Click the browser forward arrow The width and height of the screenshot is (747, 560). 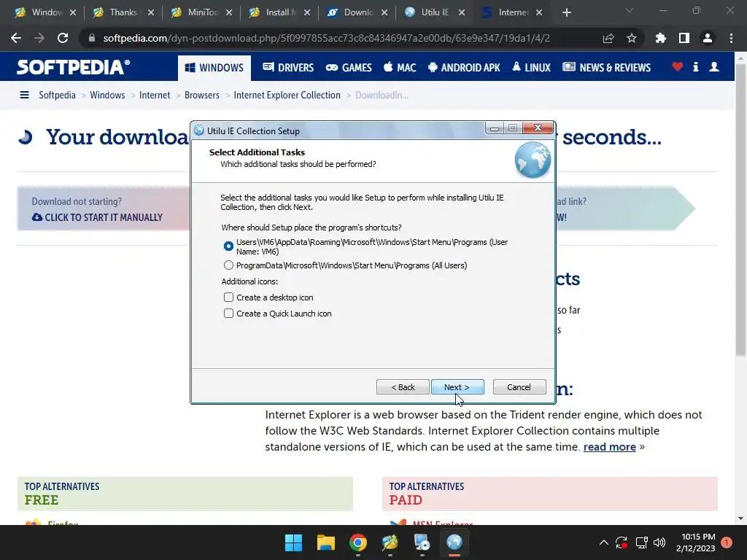[x=39, y=38]
